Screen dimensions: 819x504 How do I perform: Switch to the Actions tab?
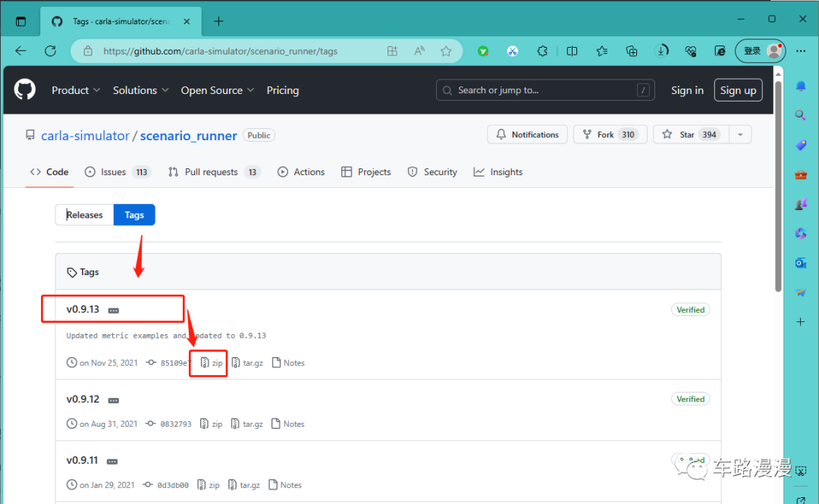[x=301, y=172]
